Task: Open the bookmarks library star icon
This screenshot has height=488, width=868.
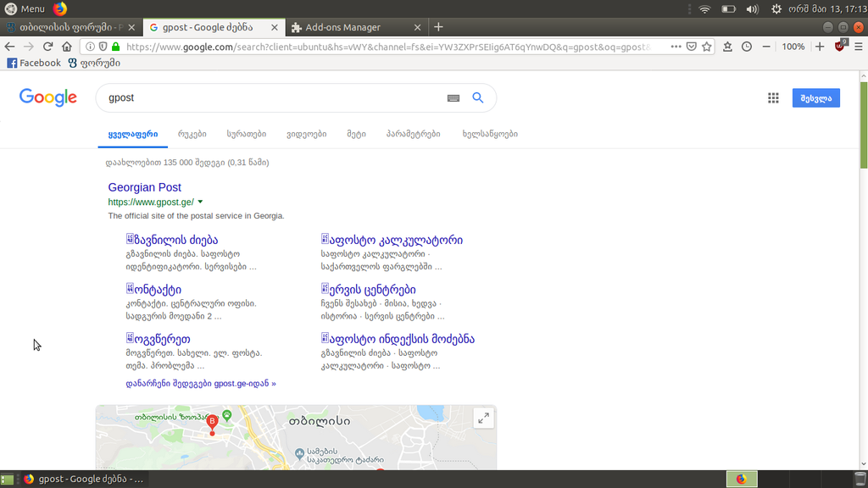Action: [727, 47]
